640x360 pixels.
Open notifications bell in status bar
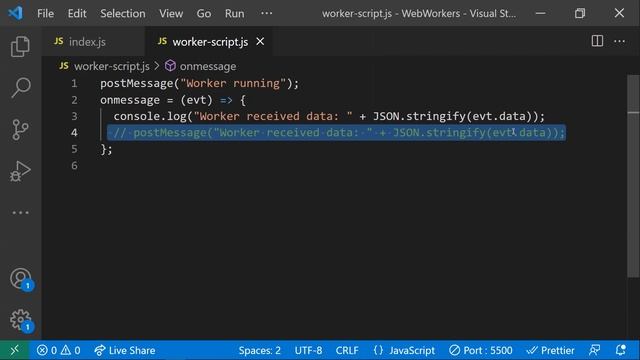click(x=621, y=350)
